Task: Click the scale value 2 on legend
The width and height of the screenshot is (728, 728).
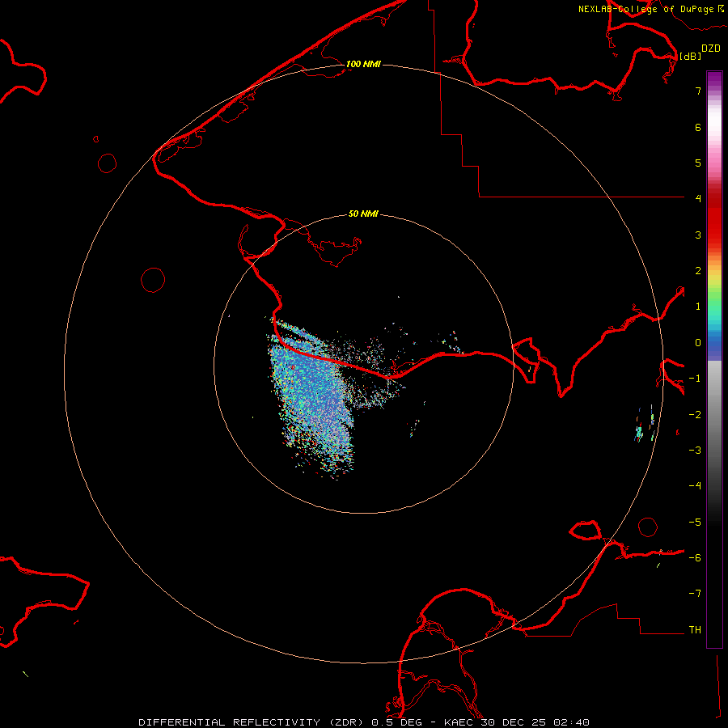Action: [698, 271]
